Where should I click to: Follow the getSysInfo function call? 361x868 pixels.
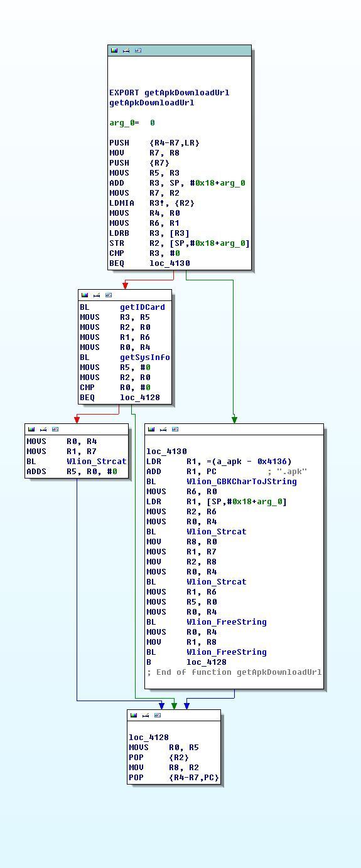[x=145, y=357]
